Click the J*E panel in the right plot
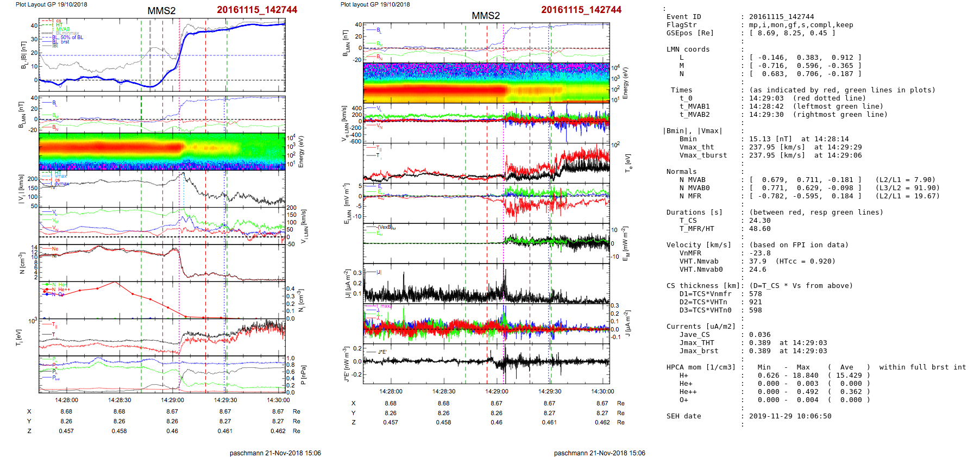This screenshot has width=980, height=457. (486, 363)
